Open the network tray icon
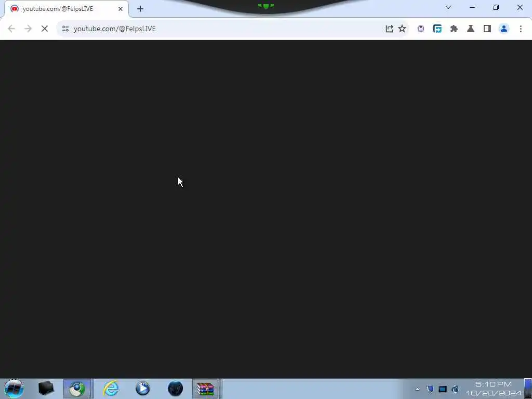Viewport: 532px width, 399px height. click(443, 389)
